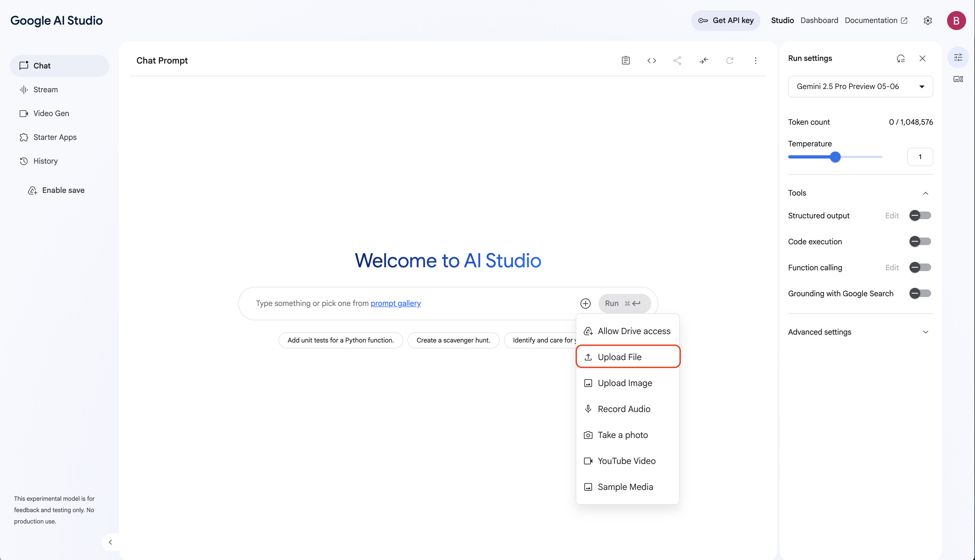Click Edit next to Structured output
Image resolution: width=975 pixels, height=560 pixels.
(892, 216)
